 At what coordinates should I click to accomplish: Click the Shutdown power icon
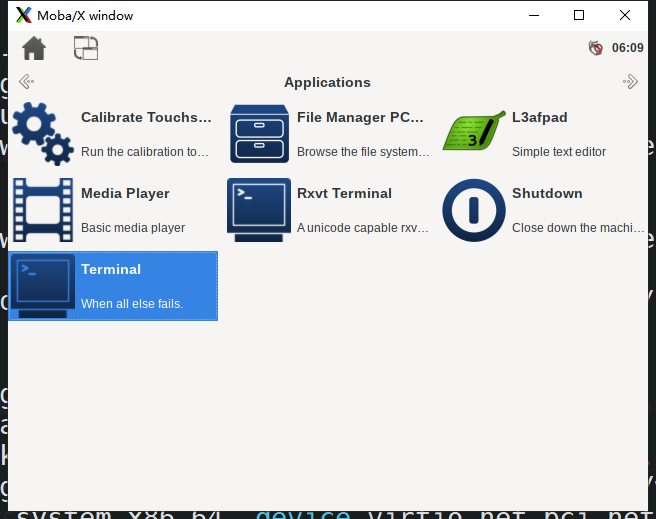coord(474,210)
